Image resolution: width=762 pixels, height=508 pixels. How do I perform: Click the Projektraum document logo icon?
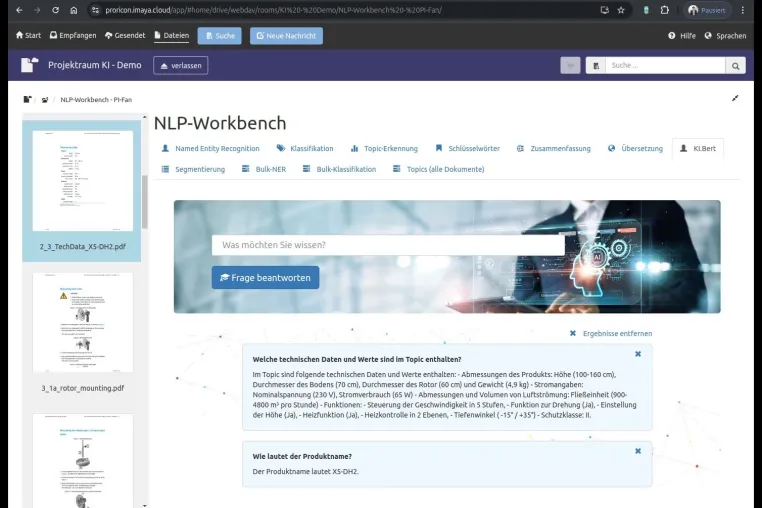click(29, 65)
